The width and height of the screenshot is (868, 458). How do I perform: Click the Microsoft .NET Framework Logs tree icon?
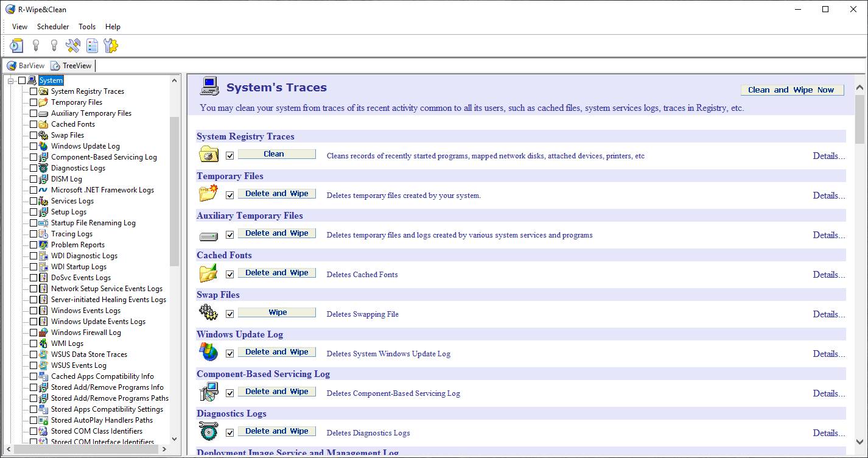click(43, 190)
